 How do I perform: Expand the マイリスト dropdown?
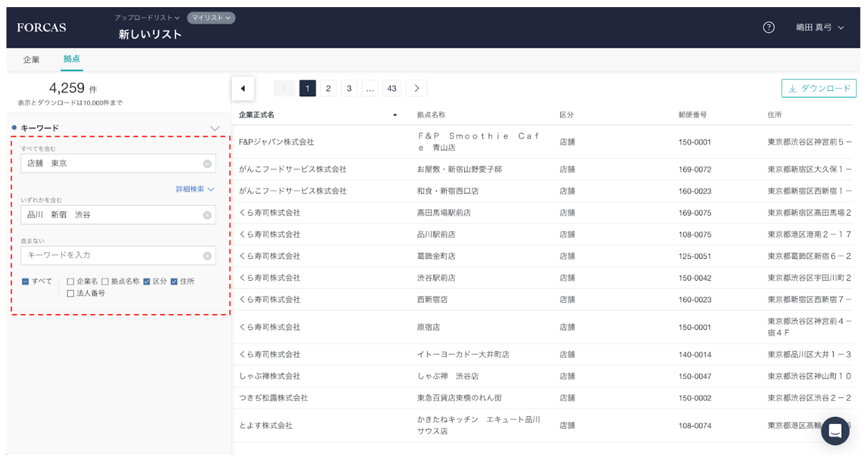(211, 17)
